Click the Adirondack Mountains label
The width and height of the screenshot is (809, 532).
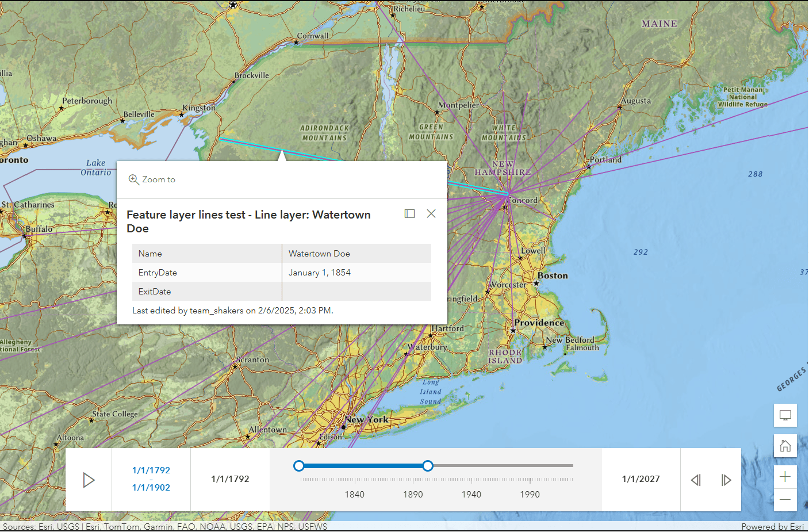[x=325, y=133]
